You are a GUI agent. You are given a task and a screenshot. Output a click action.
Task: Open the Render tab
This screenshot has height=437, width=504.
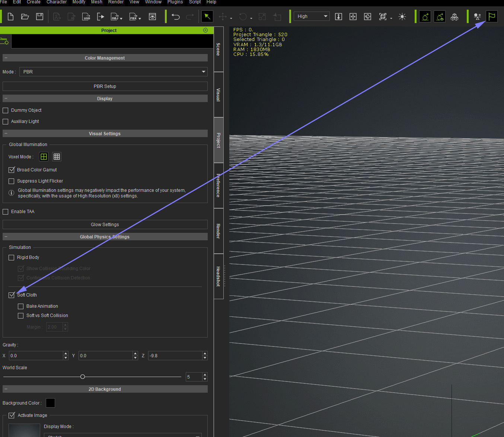pyautogui.click(x=218, y=231)
